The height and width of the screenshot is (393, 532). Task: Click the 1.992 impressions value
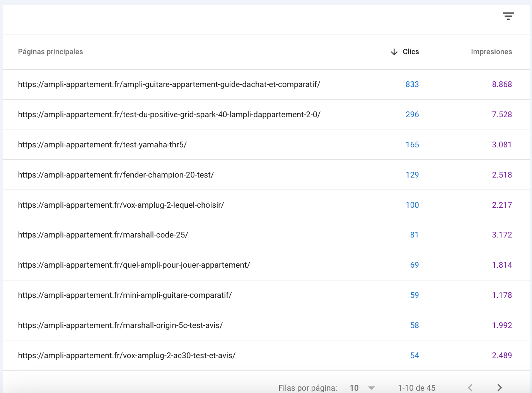502,325
